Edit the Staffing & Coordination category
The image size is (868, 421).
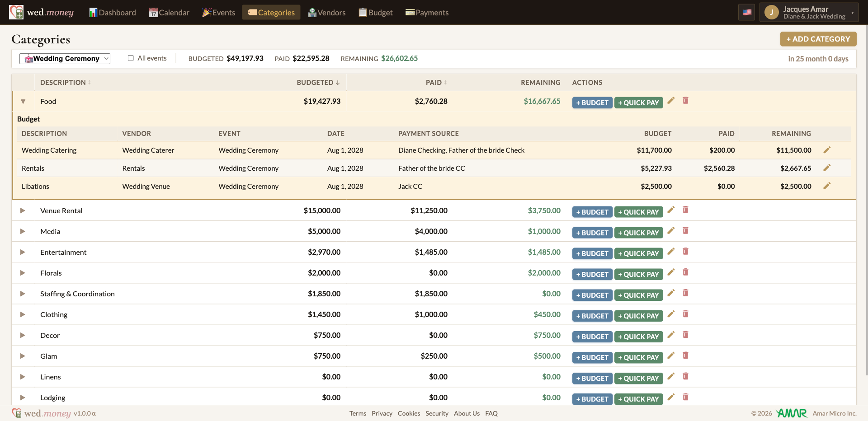(671, 293)
